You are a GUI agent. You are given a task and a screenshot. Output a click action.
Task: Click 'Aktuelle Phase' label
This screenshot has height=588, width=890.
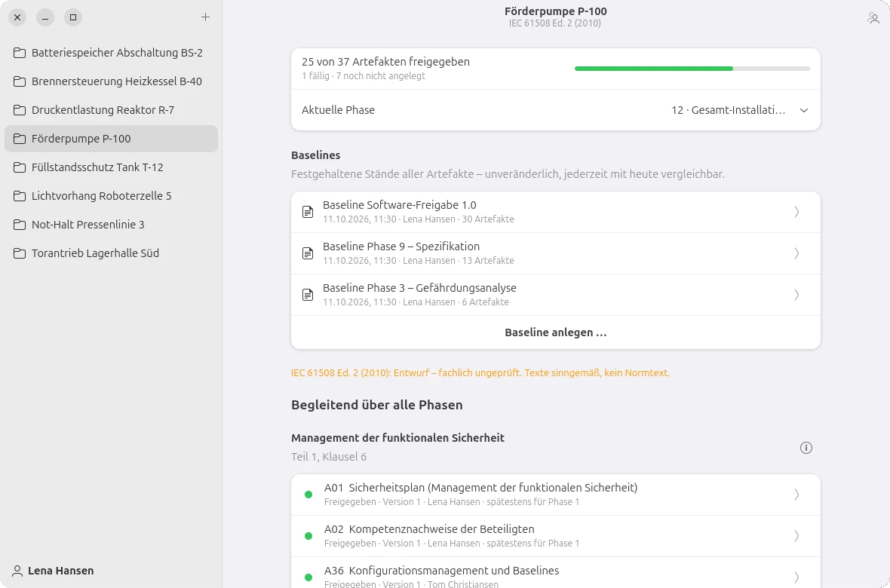pos(339,110)
